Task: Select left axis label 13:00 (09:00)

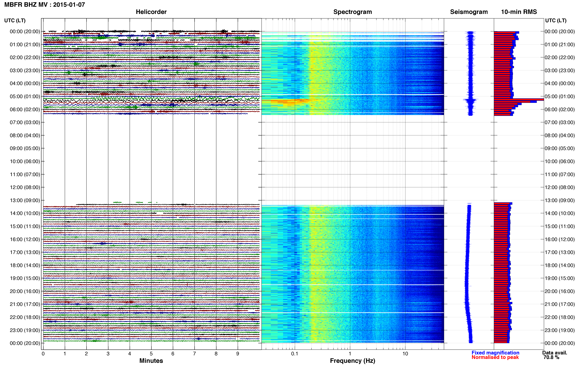Action: click(25, 200)
